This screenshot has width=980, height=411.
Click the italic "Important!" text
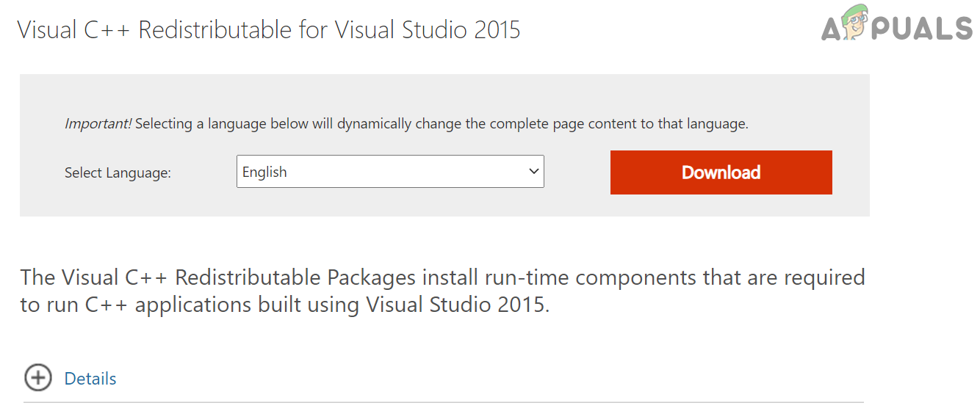pos(98,124)
